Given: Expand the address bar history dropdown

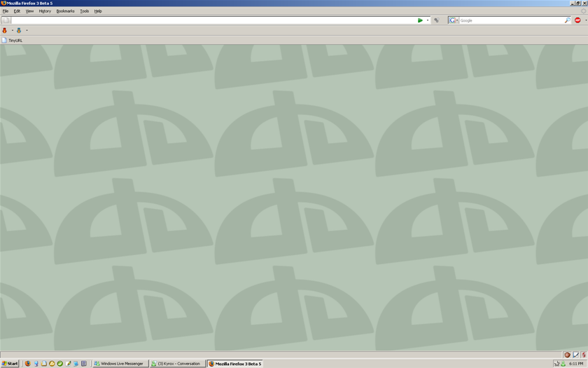Looking at the screenshot, I should [x=428, y=20].
